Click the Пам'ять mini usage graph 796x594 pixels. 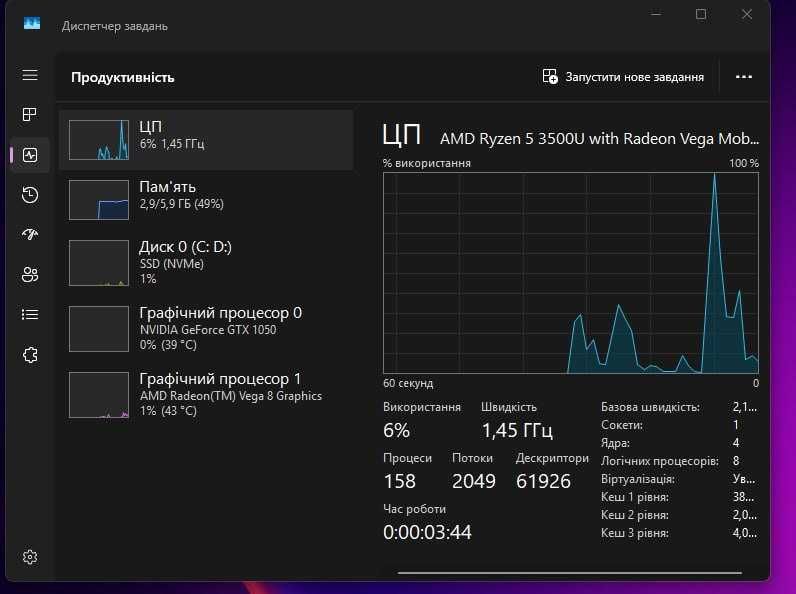99,200
